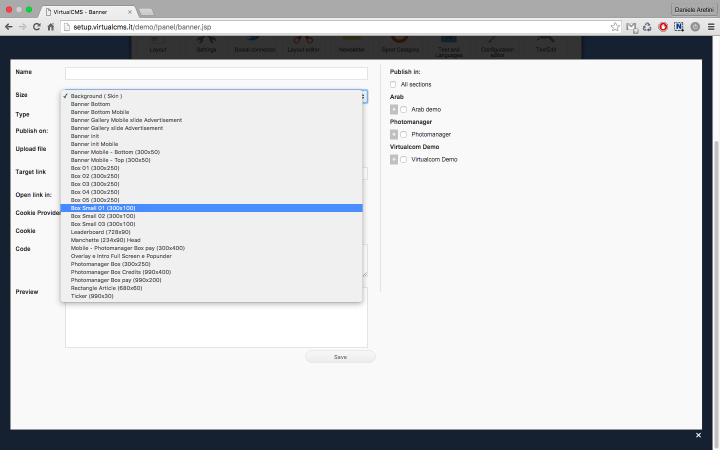Expand the Photomanager tree node
720x450 pixels.
pyautogui.click(x=394, y=134)
